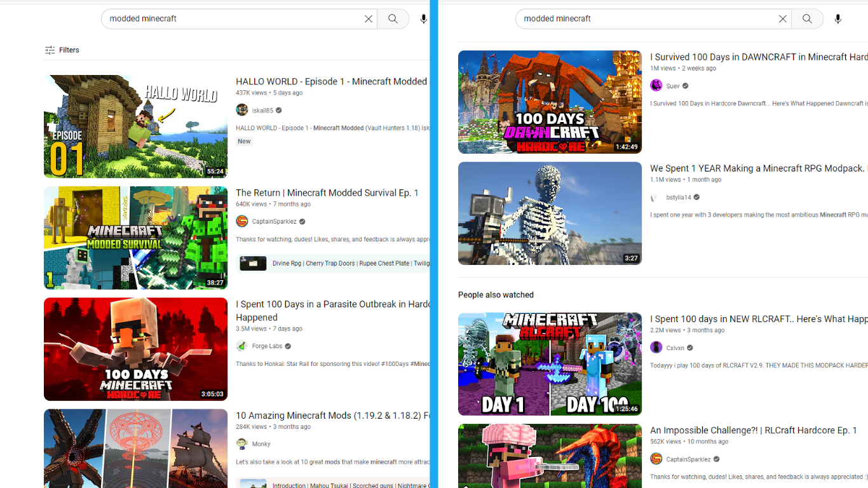
Task: Click verified badge next to Cxlvxn
Action: 690,348
